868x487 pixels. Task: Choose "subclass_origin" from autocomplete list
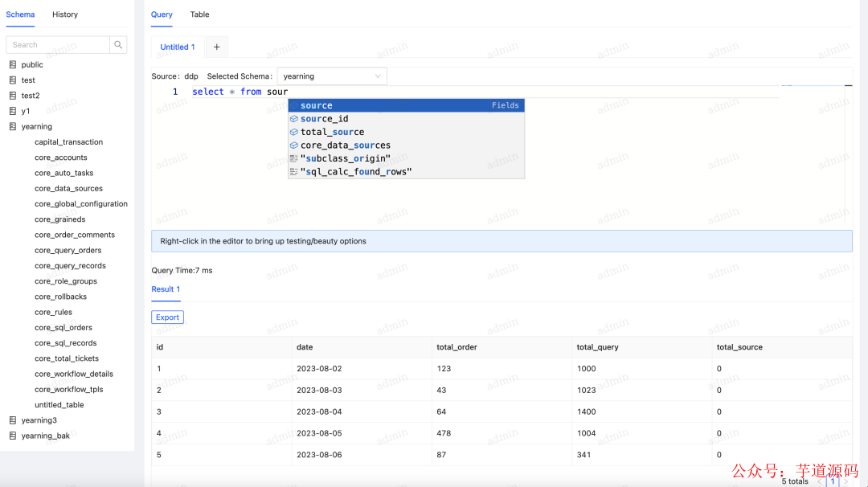pos(407,159)
